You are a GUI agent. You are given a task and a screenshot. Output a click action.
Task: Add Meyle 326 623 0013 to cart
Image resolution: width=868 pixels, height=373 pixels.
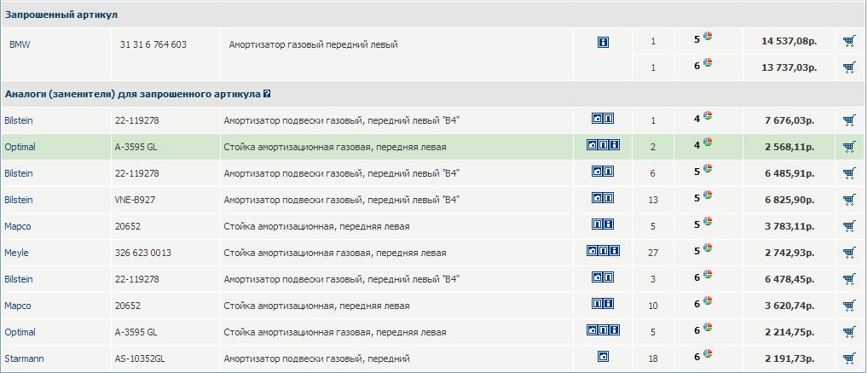coord(849,253)
